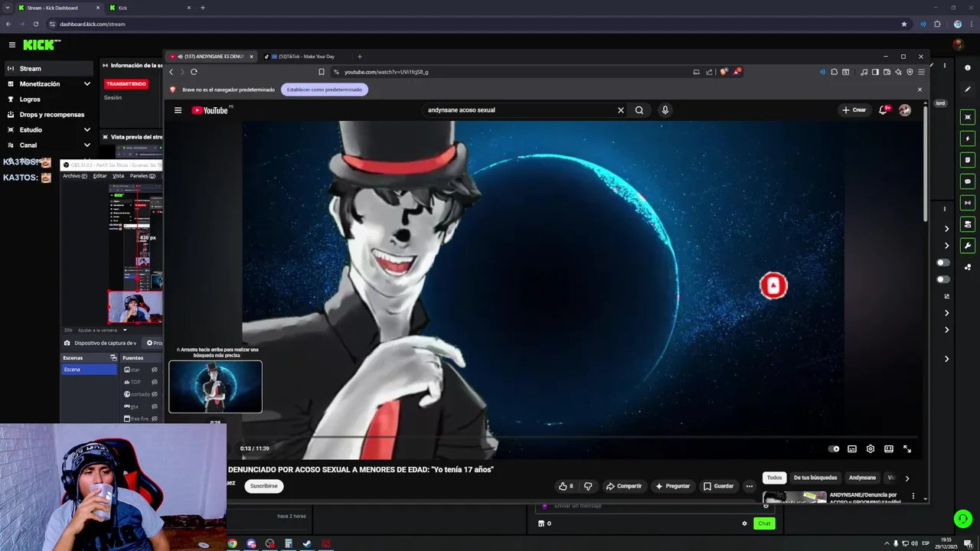Show more filter chips with right arrow

click(x=907, y=478)
